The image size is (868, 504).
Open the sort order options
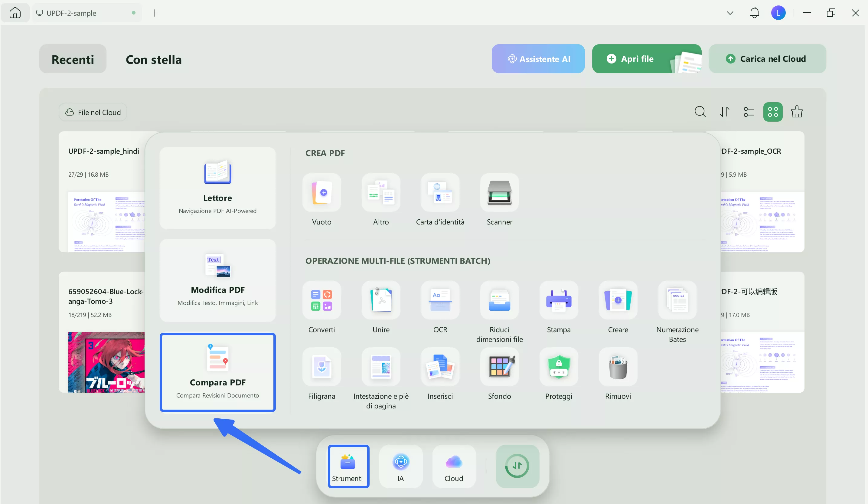coord(724,112)
